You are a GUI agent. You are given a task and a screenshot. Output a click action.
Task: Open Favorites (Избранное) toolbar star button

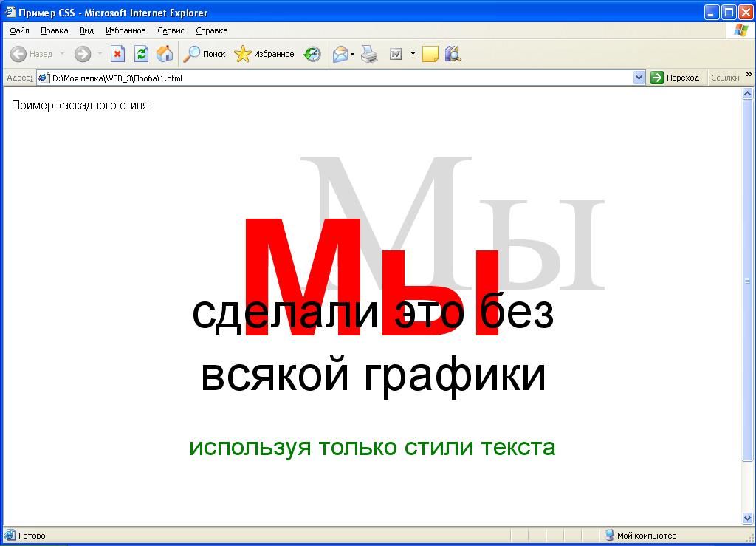264,54
